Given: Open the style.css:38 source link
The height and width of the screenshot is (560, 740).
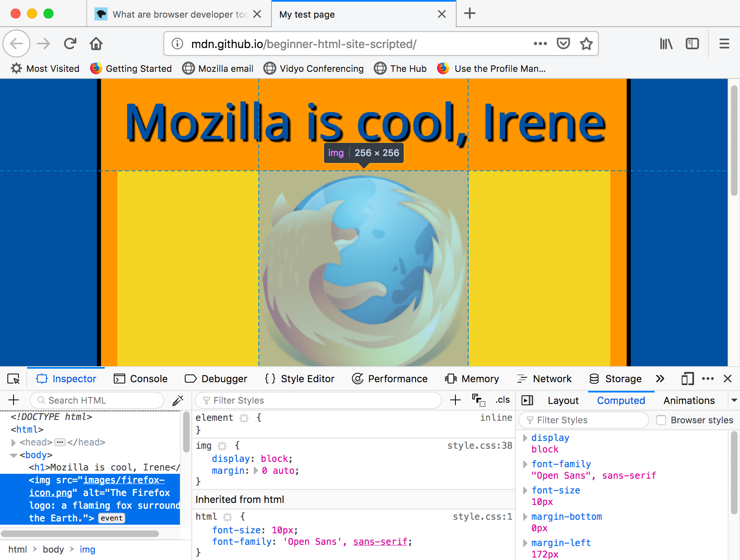Looking at the screenshot, I should [x=480, y=445].
